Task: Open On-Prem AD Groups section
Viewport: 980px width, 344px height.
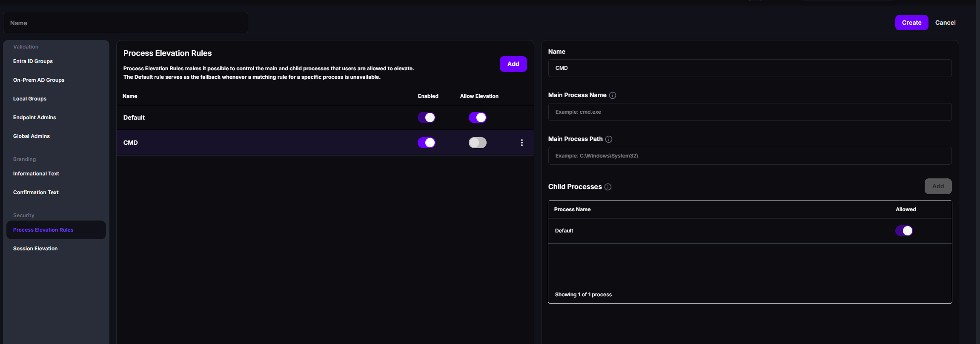Action: tap(39, 80)
